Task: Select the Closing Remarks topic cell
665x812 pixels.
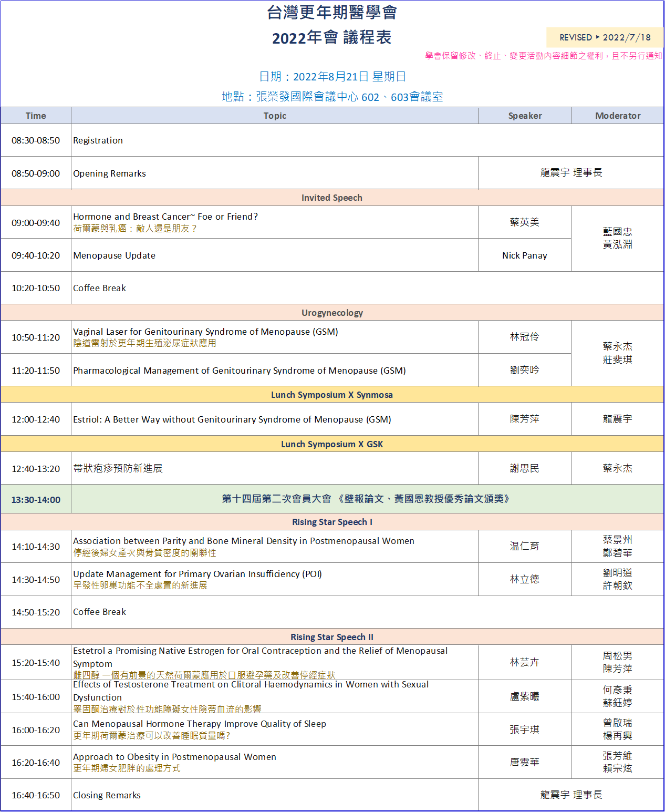Action: tap(107, 795)
